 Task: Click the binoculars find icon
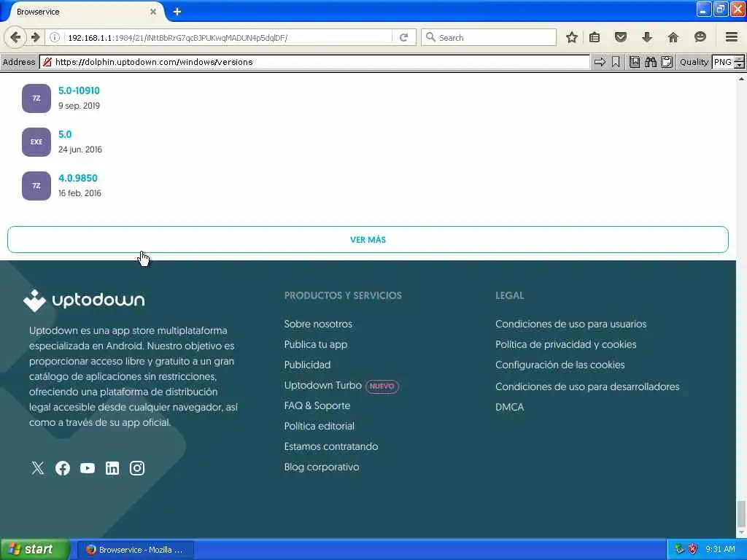click(650, 62)
